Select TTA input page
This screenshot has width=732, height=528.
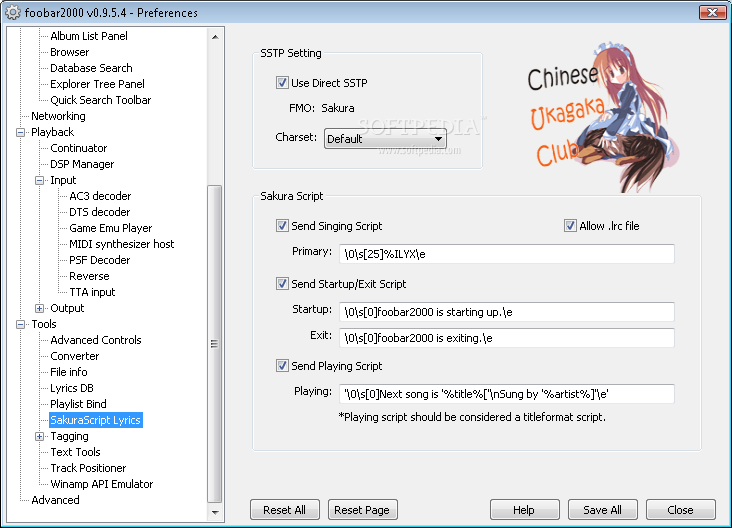(x=92, y=292)
